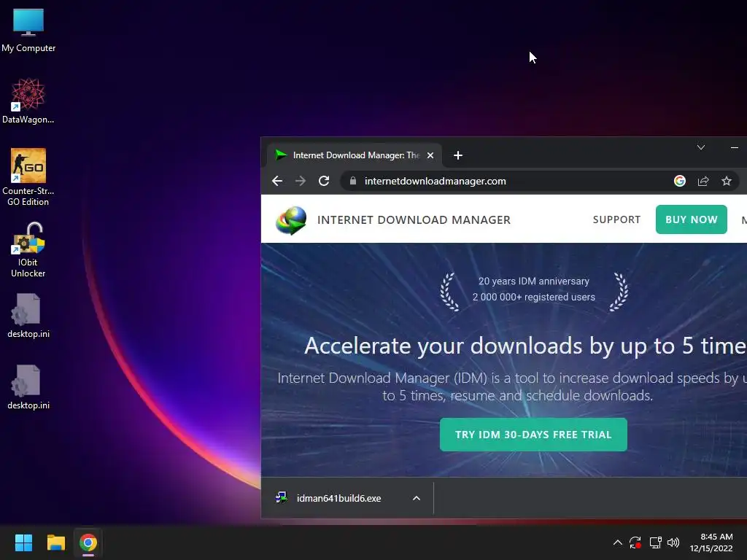Click TRY IDM 30-DAYS FREE TRIAL button
The image size is (747, 560).
pyautogui.click(x=533, y=435)
